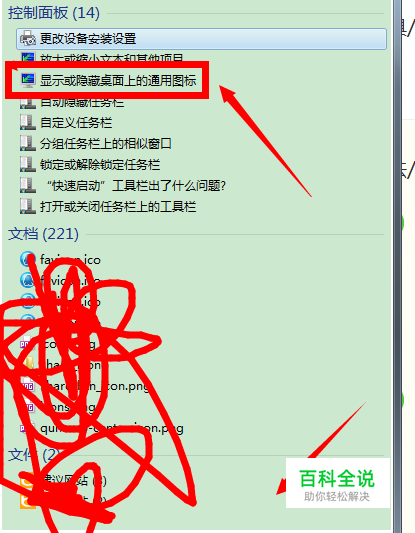This screenshot has height=533, width=415.
Task: Click the orange icon under the 文件 group
Action: tap(27, 480)
